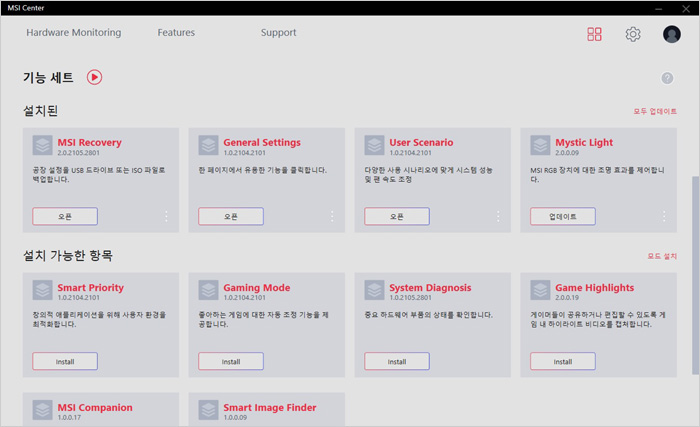Open settings via the gear icon

[633, 34]
